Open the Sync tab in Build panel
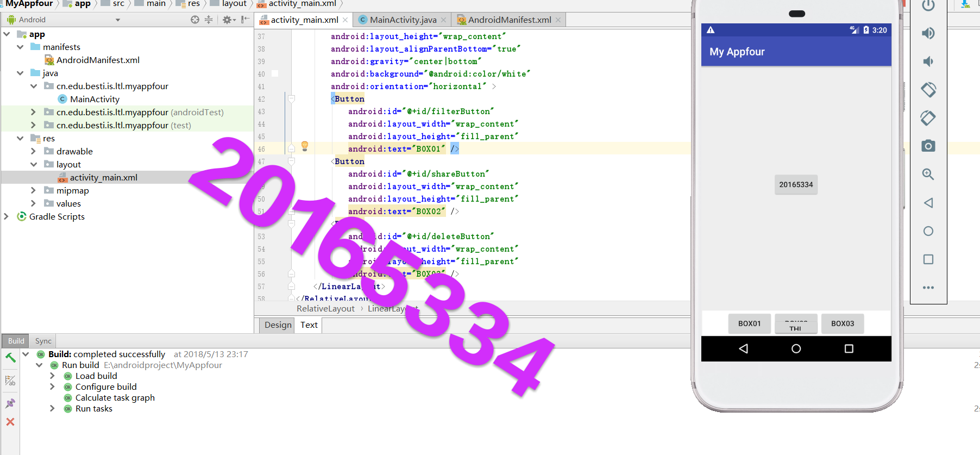The width and height of the screenshot is (980, 455). click(43, 341)
